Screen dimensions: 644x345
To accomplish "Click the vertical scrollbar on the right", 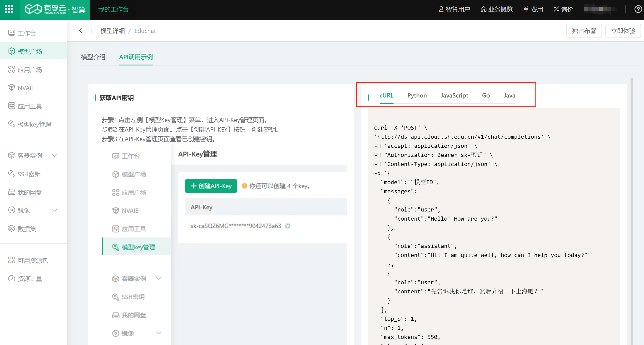I will [x=631, y=200].
